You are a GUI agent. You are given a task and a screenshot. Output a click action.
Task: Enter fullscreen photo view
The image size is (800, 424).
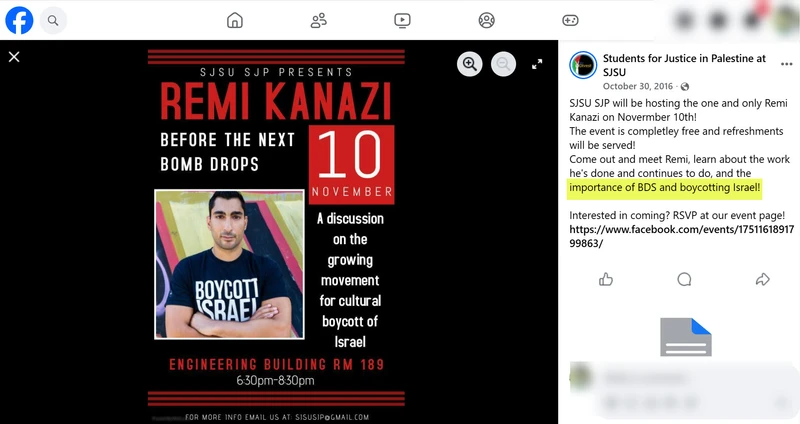pyautogui.click(x=537, y=64)
